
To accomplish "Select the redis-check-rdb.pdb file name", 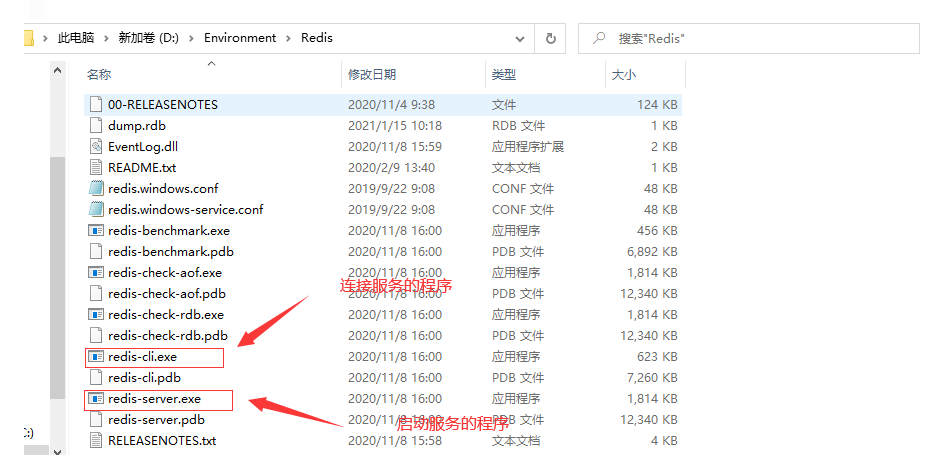I will tap(167, 336).
